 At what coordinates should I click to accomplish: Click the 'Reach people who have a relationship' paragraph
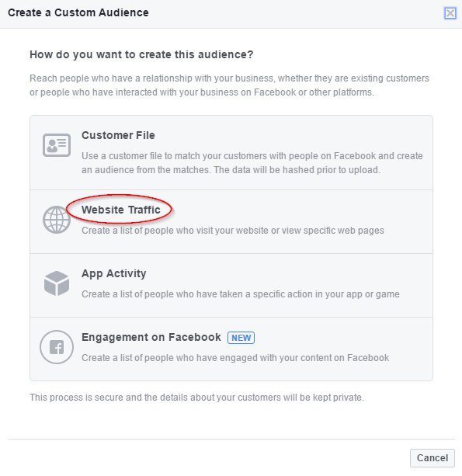[229, 85]
